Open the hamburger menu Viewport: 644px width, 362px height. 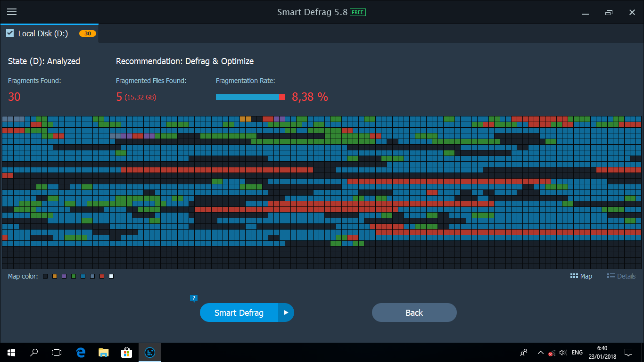pos(11,12)
